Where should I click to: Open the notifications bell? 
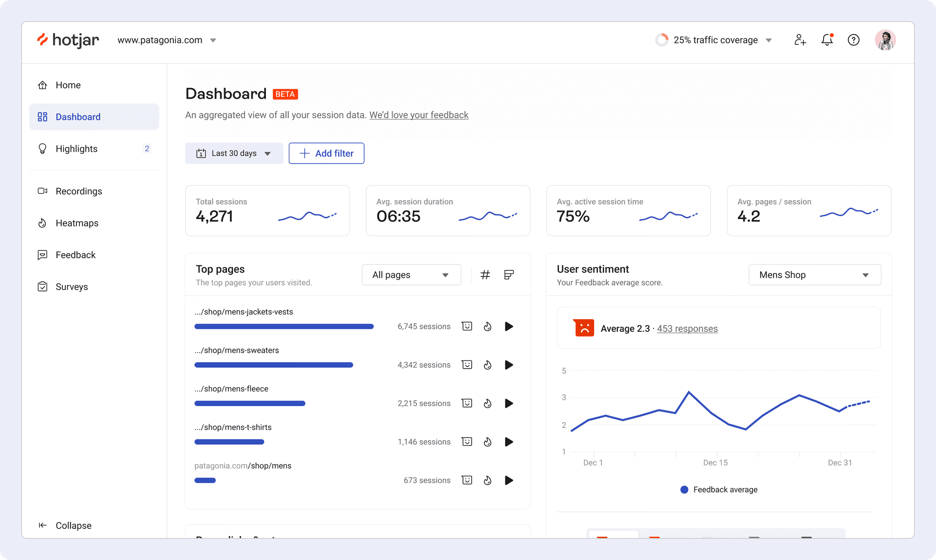pyautogui.click(x=827, y=40)
